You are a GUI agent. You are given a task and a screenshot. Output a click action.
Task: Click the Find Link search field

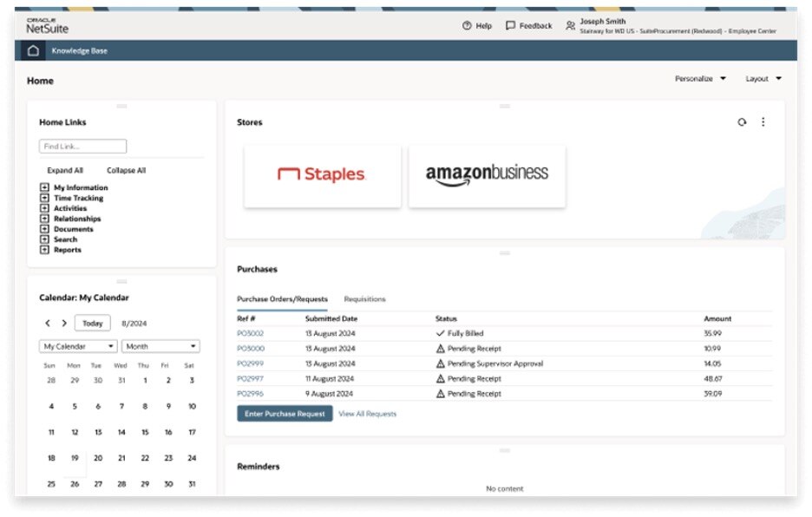(x=83, y=147)
